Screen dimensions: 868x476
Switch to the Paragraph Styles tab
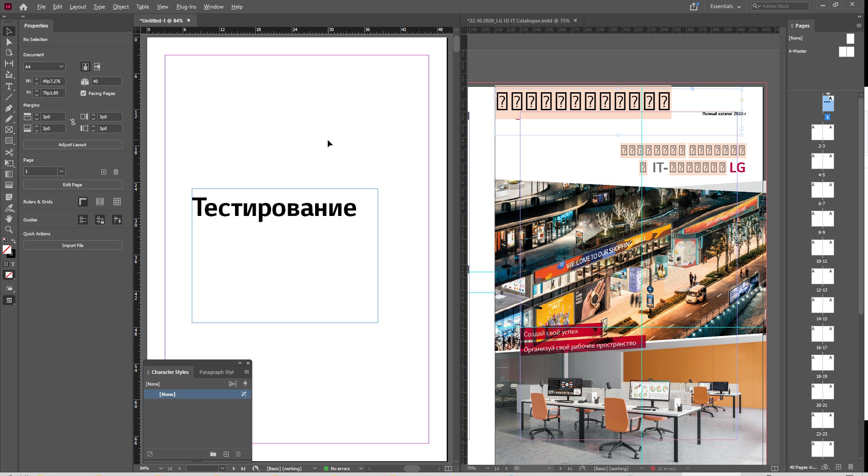216,372
